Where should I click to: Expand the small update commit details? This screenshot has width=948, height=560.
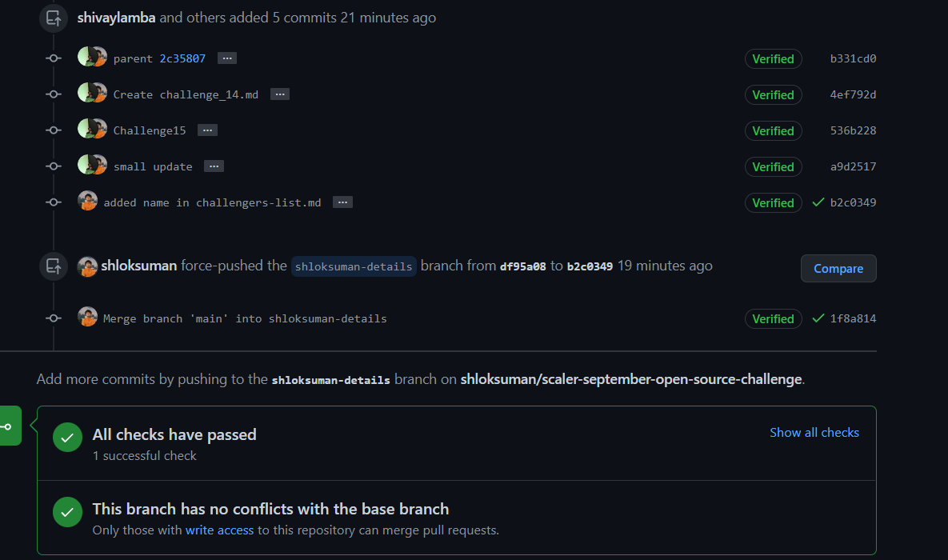pyautogui.click(x=213, y=166)
